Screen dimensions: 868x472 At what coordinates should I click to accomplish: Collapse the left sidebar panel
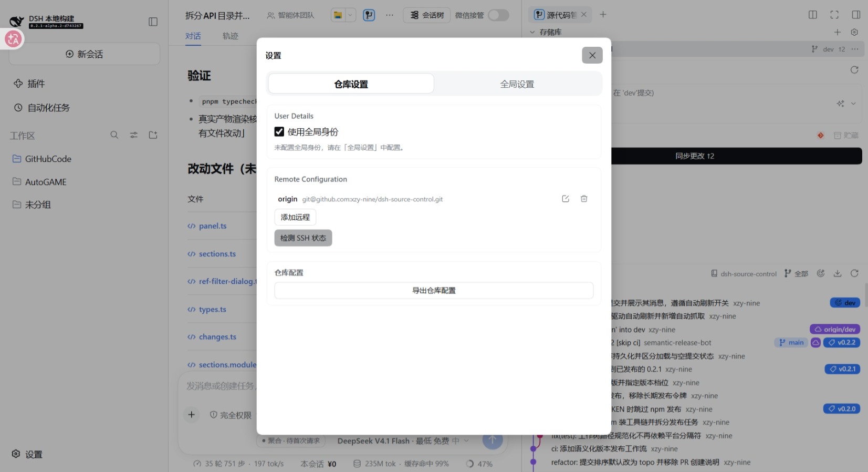[x=153, y=22]
